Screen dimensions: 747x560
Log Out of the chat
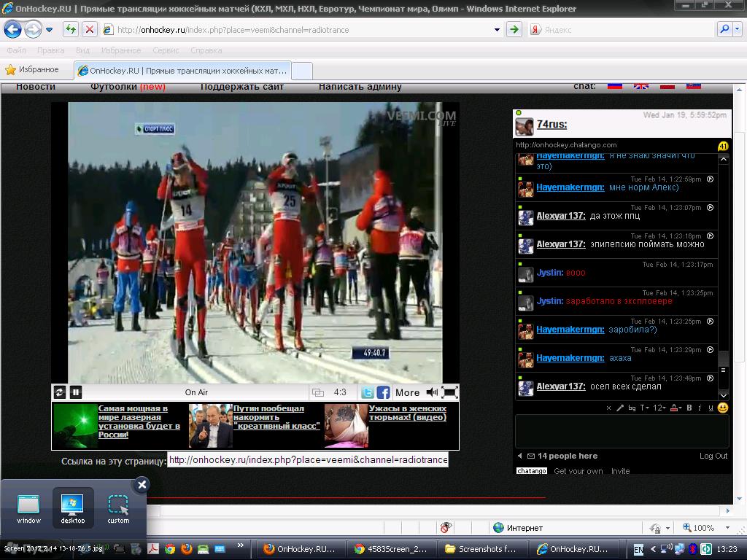(x=713, y=456)
